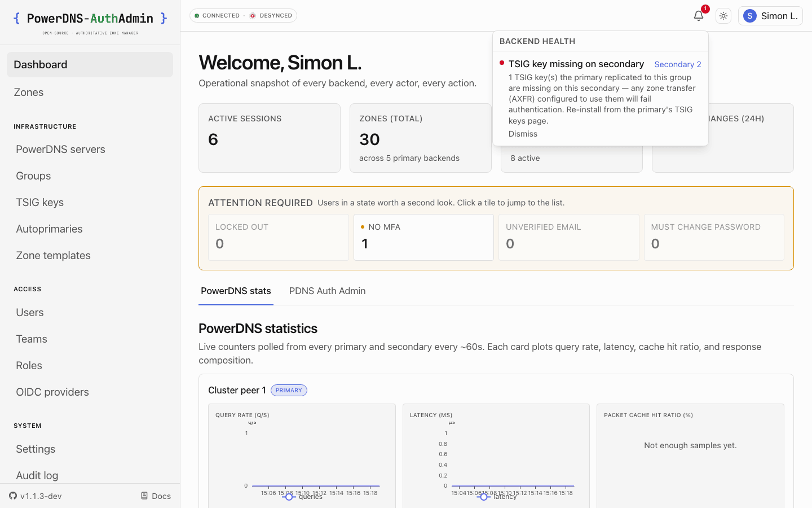Switch to the PowerDNS stats tab
The image size is (812, 508).
(236, 291)
